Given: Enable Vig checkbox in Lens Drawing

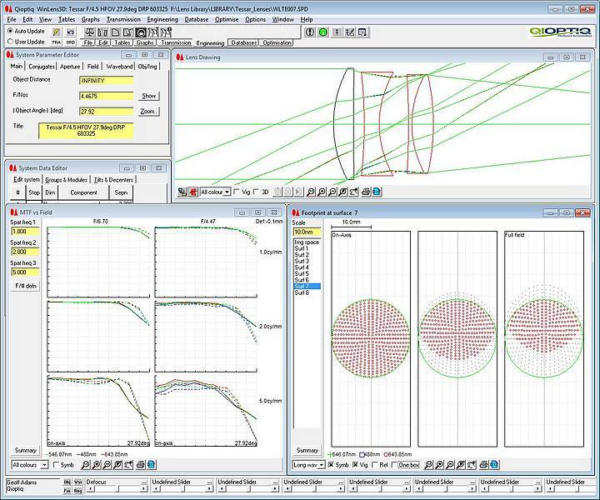Looking at the screenshot, I should tap(236, 192).
